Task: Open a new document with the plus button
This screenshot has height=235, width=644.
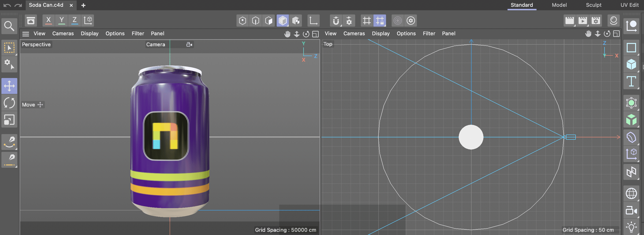Action: coord(83,5)
